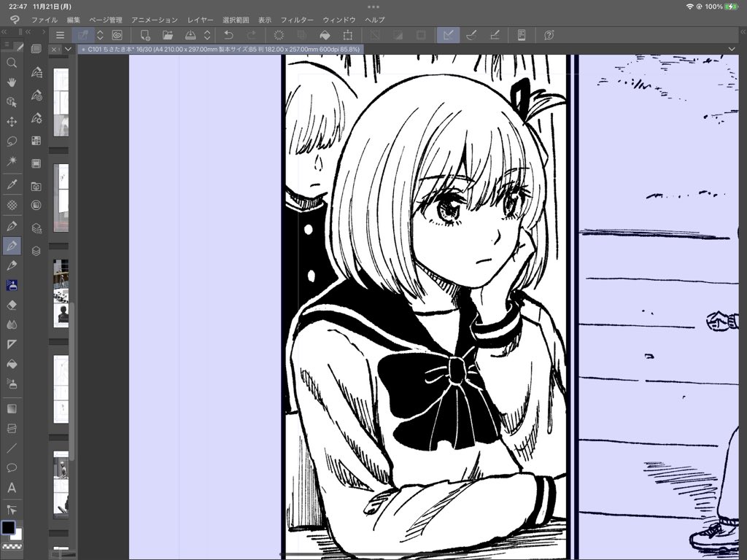Select the transparent color checker swatch
747x560 pixels.
[12, 547]
